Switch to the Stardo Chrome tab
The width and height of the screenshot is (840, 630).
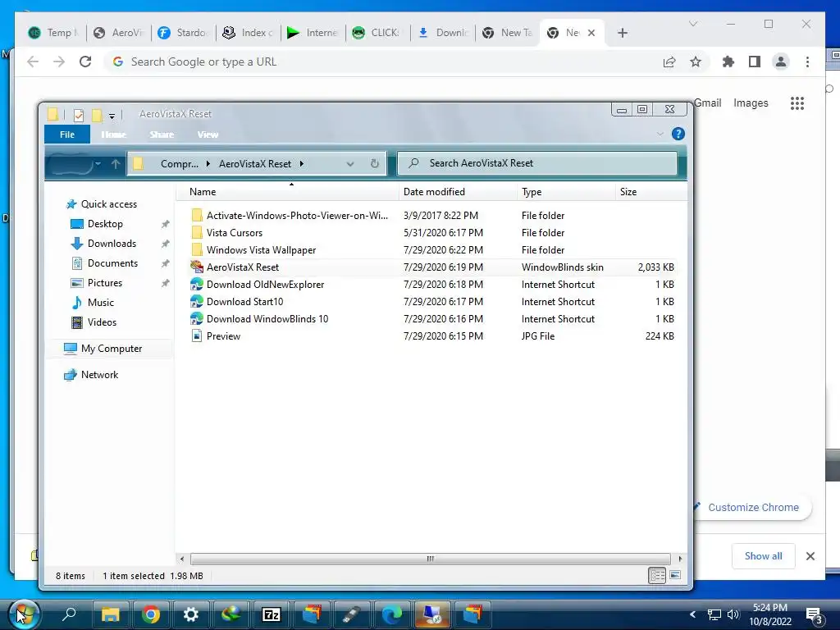[x=183, y=33]
